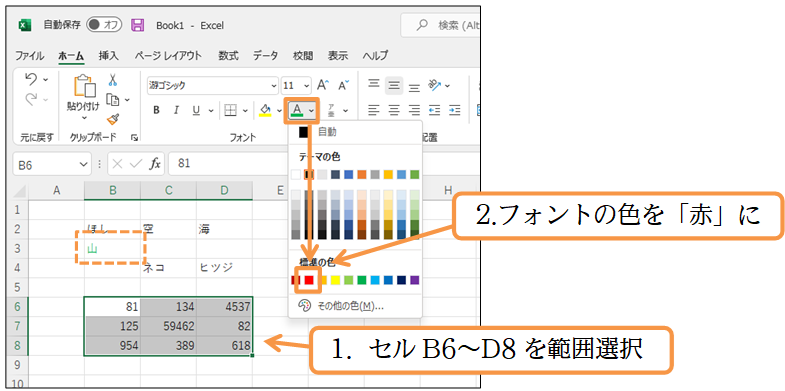785x391 pixels.
Task: Toggle Underline formatting button
Action: coord(196,110)
